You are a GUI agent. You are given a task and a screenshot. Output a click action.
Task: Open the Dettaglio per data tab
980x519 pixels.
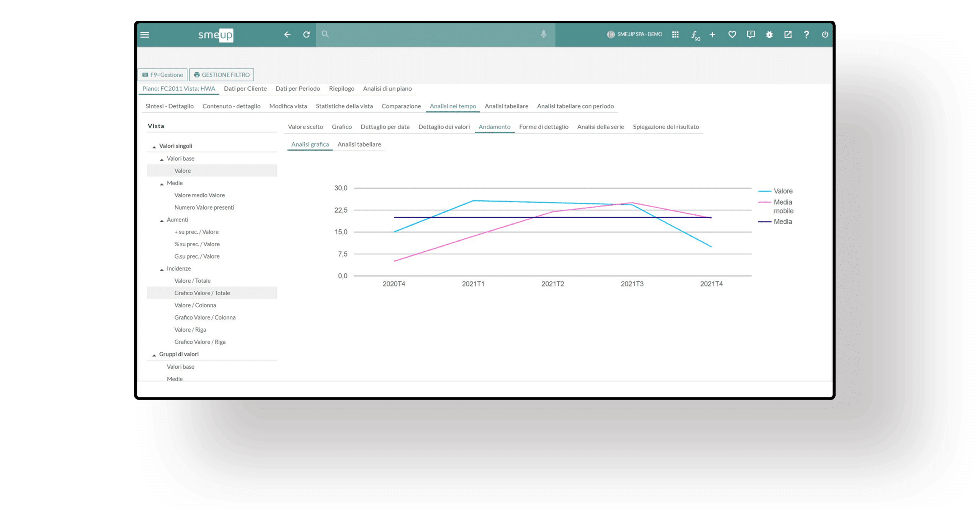click(x=385, y=127)
